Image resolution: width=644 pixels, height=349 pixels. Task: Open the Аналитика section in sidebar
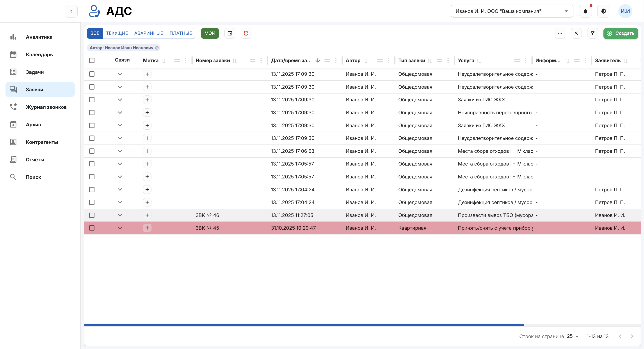click(40, 37)
